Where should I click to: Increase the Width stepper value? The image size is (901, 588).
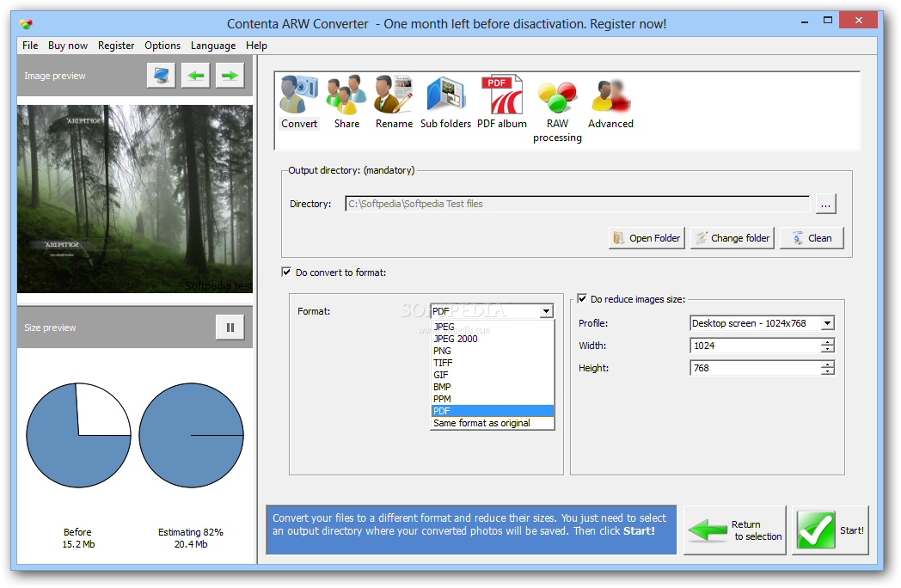point(827,342)
